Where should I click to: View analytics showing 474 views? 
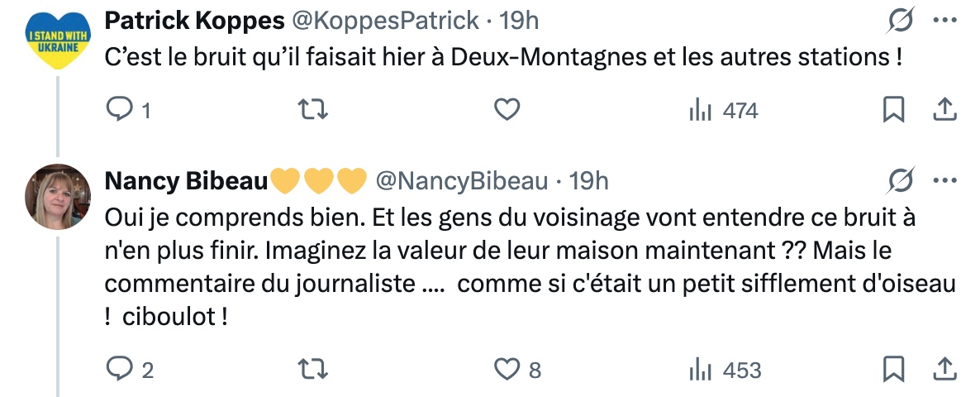(x=723, y=110)
